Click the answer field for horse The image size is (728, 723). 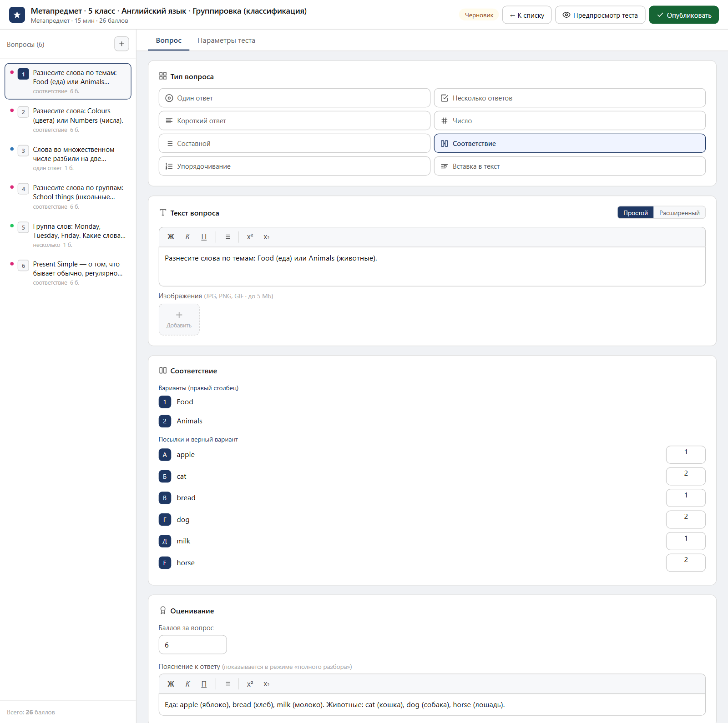click(686, 562)
